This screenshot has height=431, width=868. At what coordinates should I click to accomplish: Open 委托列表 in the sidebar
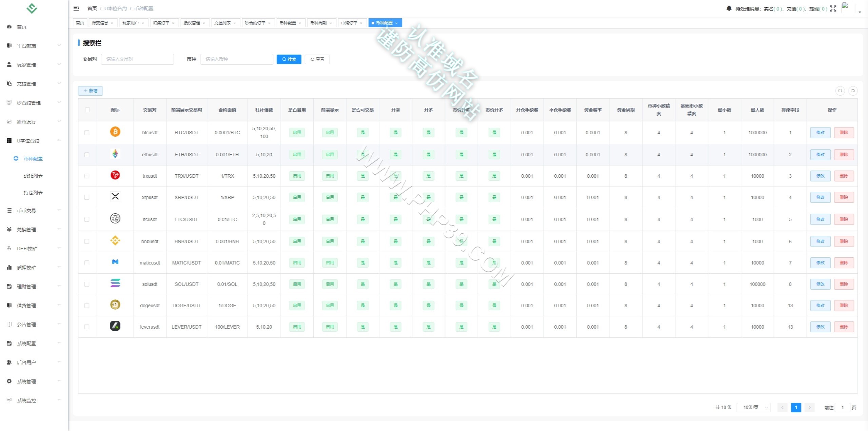(x=33, y=176)
